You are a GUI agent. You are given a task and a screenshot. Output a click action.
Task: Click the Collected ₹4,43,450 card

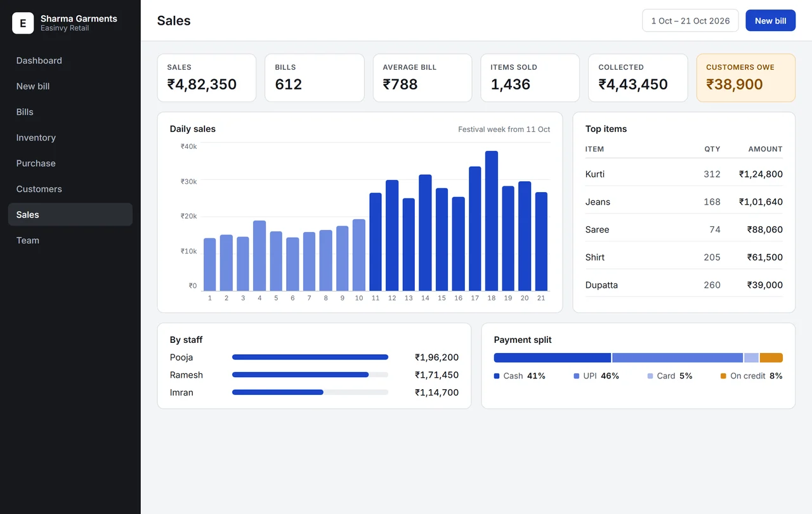point(638,77)
